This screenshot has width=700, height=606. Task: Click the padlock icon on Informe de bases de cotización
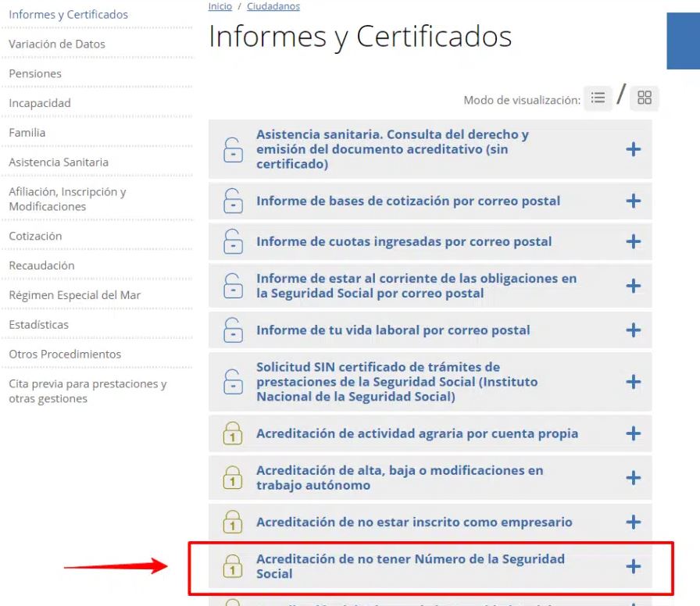click(232, 201)
